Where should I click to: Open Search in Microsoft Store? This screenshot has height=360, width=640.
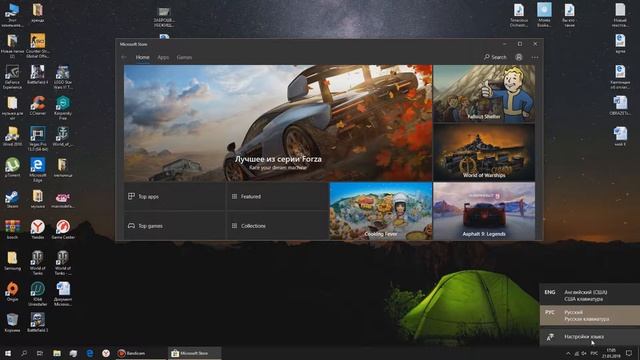(495, 57)
